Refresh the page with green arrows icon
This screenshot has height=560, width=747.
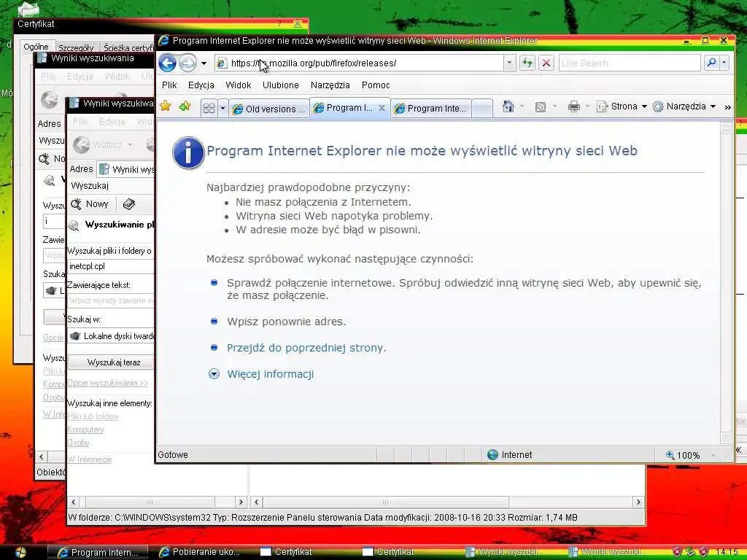click(527, 63)
